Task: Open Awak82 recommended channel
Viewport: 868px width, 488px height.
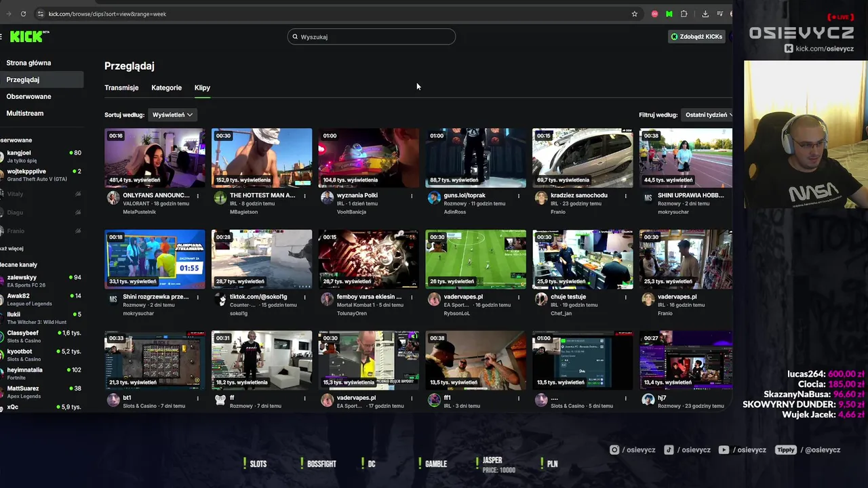Action: tap(42, 299)
